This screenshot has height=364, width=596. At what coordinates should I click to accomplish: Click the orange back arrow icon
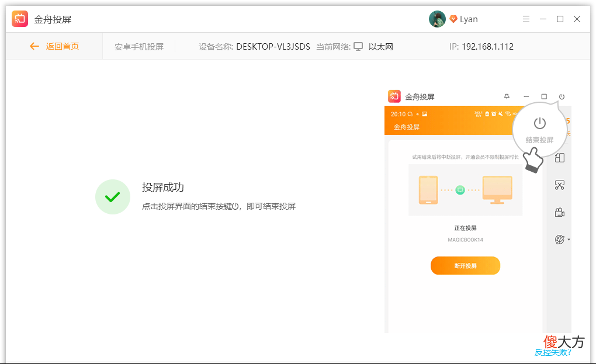34,46
